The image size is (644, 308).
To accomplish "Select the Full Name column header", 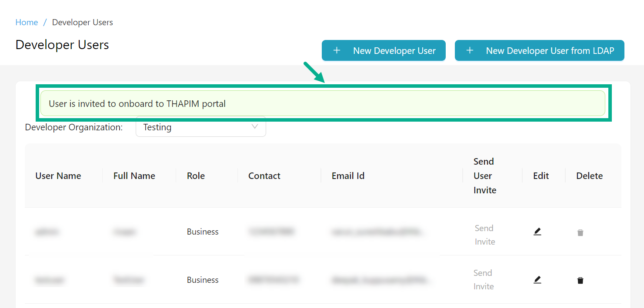I will coord(134,176).
